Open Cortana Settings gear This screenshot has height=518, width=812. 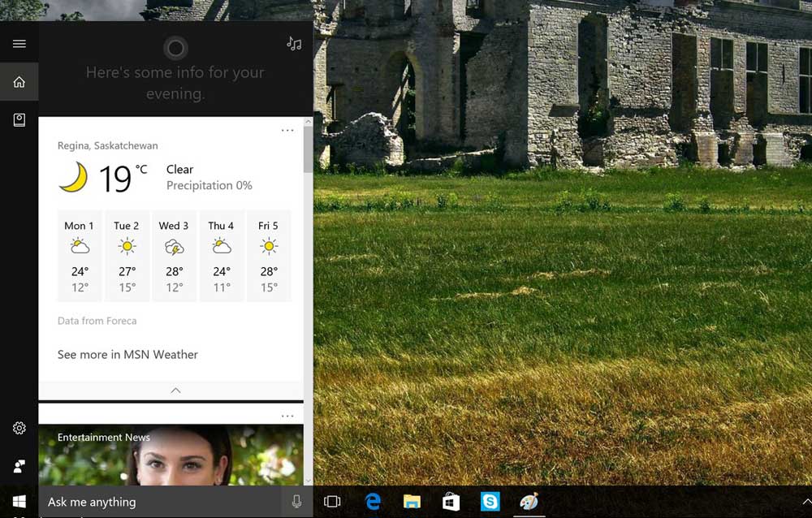point(19,428)
